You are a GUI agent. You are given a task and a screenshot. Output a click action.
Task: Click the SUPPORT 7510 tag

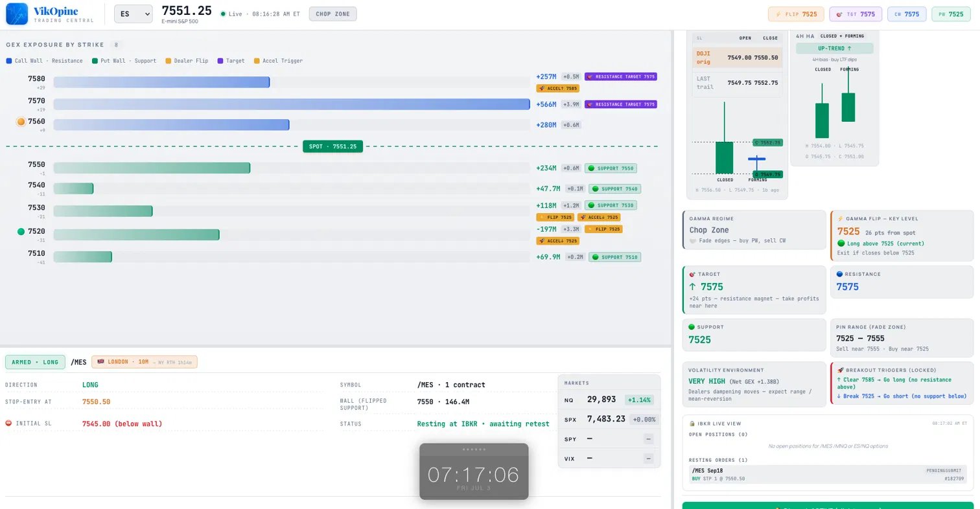(613, 257)
